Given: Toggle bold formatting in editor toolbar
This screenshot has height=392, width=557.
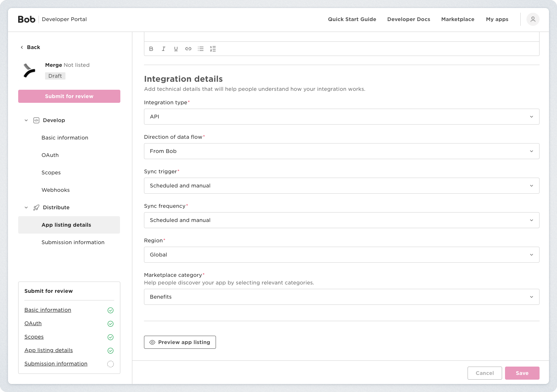Looking at the screenshot, I should point(151,49).
